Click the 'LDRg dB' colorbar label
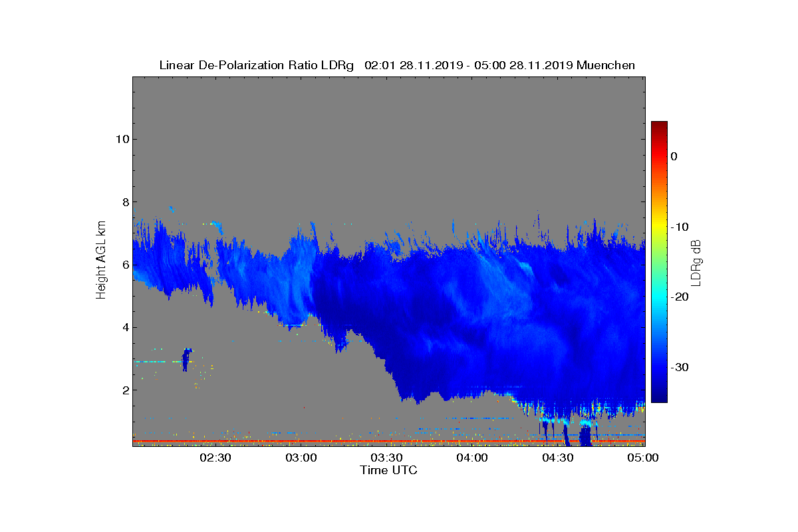The image size is (798, 532). tap(696, 262)
